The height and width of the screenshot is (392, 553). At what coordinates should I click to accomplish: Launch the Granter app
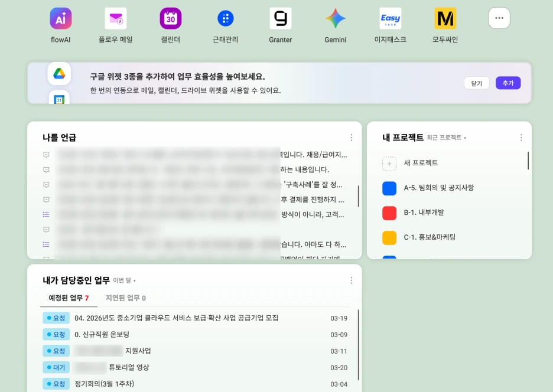(280, 18)
